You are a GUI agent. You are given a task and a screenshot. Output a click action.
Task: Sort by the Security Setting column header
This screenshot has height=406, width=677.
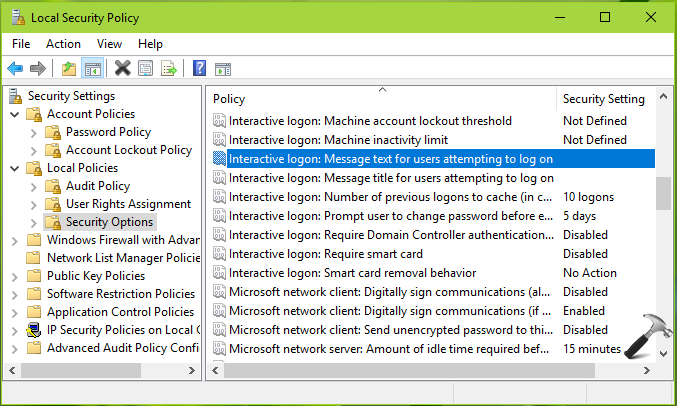click(x=606, y=99)
